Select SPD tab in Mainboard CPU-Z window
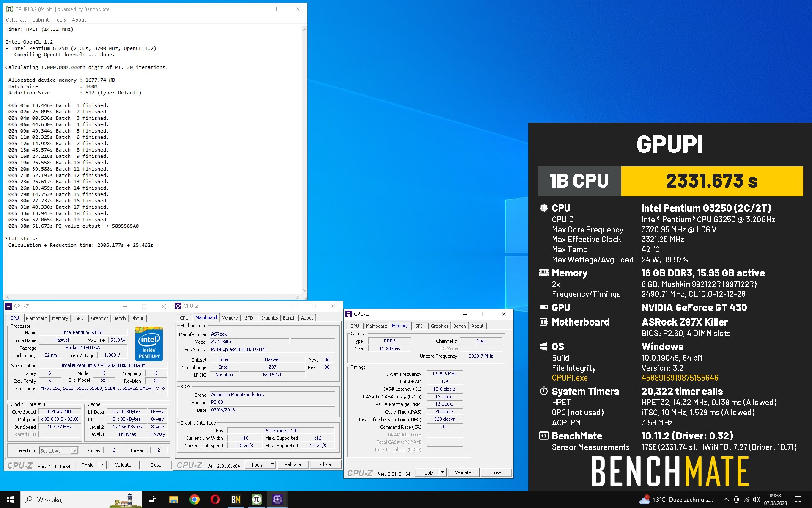Screen dimensions: 812x508 [249, 318]
